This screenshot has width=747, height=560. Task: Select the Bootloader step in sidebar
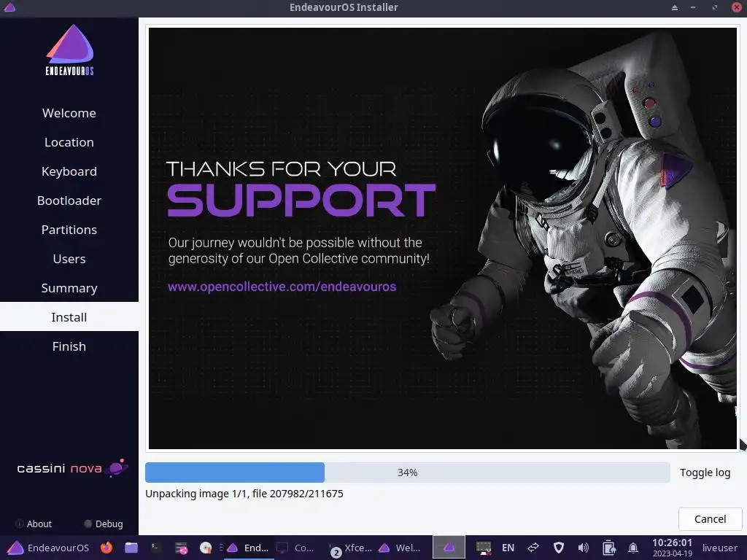click(x=69, y=201)
